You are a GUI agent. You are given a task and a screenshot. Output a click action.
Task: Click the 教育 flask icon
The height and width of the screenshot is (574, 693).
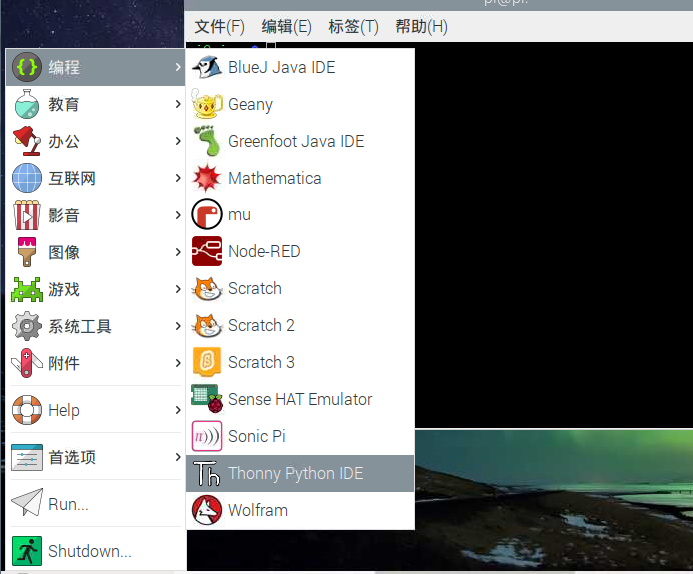pos(27,104)
